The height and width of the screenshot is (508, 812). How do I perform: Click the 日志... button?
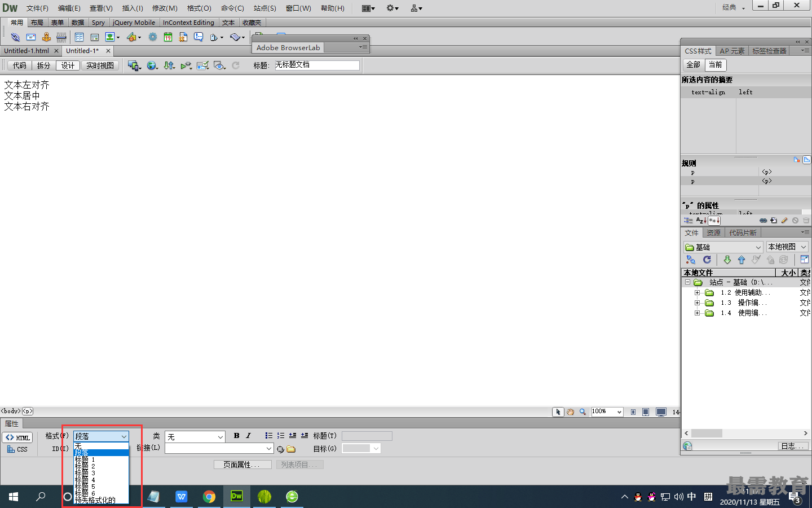(x=793, y=446)
